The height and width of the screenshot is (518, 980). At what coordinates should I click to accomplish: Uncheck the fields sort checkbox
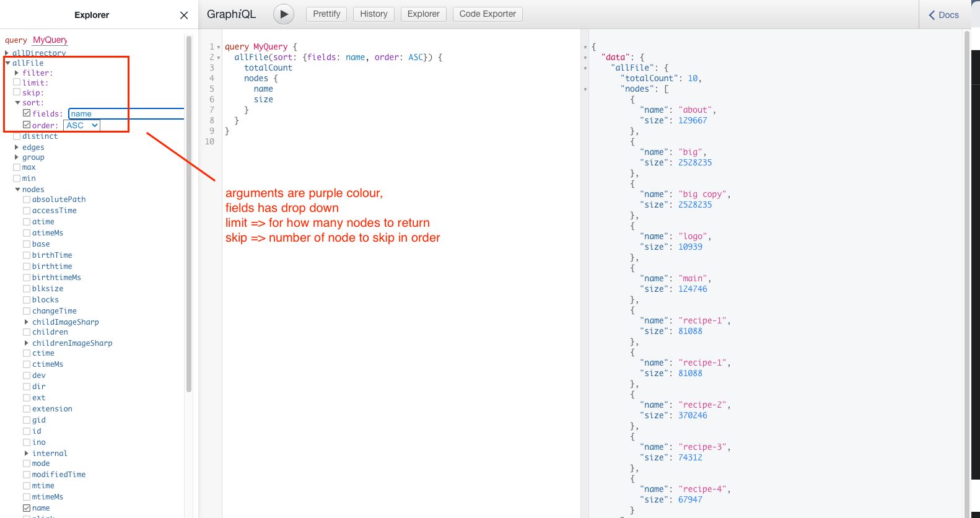coord(27,113)
